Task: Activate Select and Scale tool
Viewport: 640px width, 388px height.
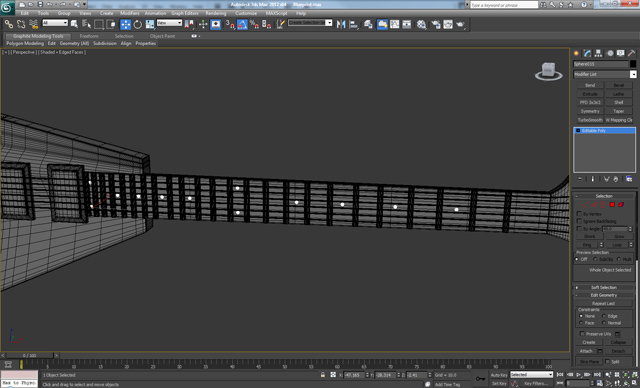Action: (150, 24)
